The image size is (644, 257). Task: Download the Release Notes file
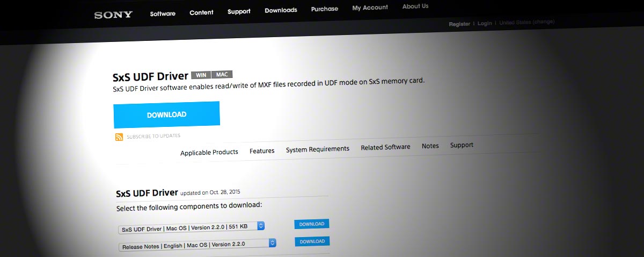[x=312, y=241]
